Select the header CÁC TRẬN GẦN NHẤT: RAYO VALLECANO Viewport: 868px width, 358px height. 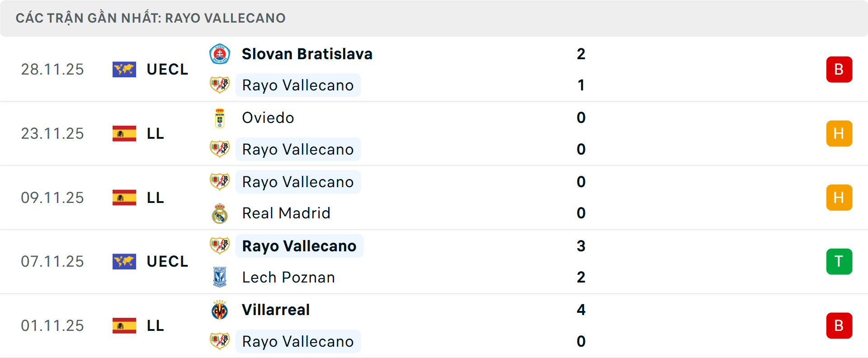coord(151,18)
